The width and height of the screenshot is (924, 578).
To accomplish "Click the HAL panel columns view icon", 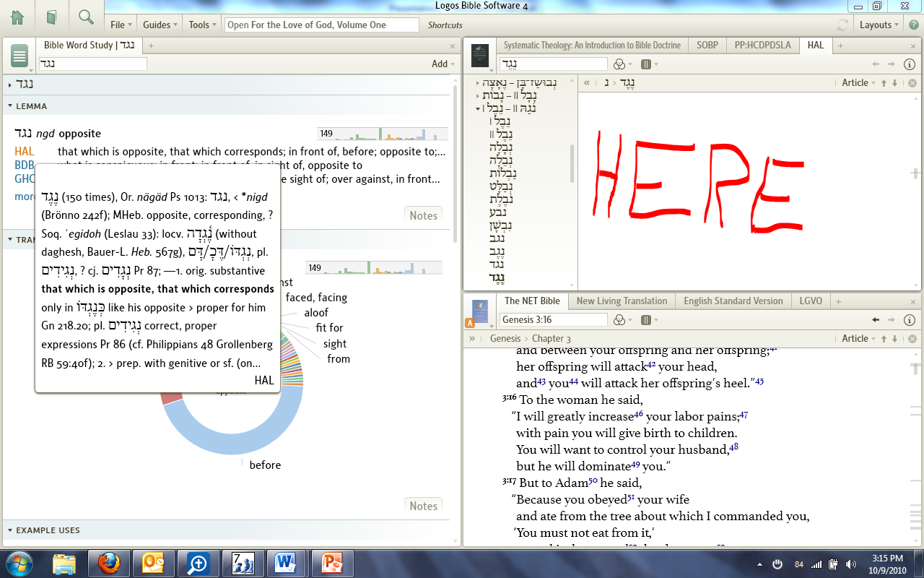I will [648, 64].
